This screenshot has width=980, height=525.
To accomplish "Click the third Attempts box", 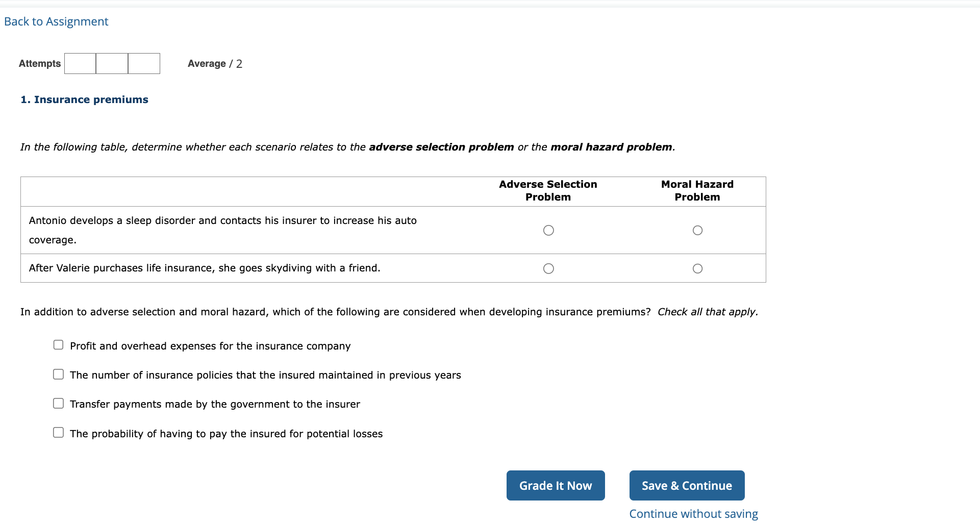I will [x=144, y=63].
